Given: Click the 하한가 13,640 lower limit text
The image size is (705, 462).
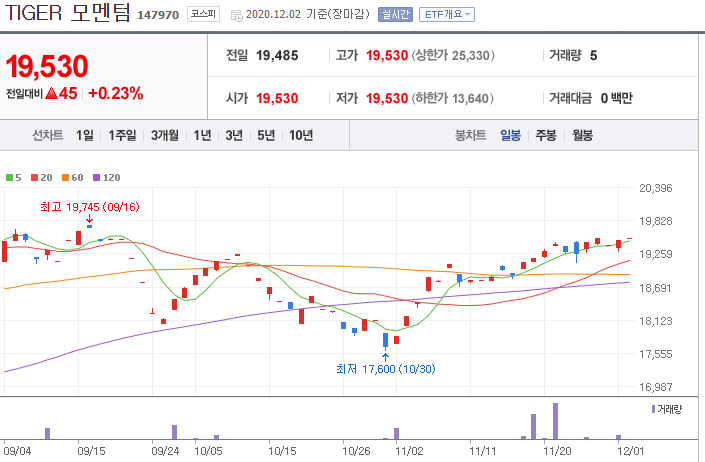Looking at the screenshot, I should coord(453,98).
